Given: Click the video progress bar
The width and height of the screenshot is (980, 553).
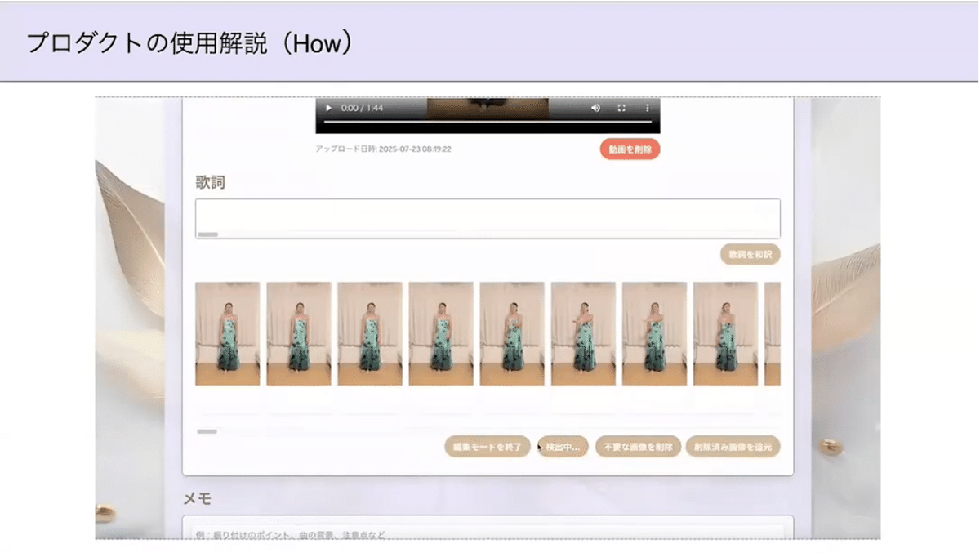Looking at the screenshot, I should pos(488,121).
